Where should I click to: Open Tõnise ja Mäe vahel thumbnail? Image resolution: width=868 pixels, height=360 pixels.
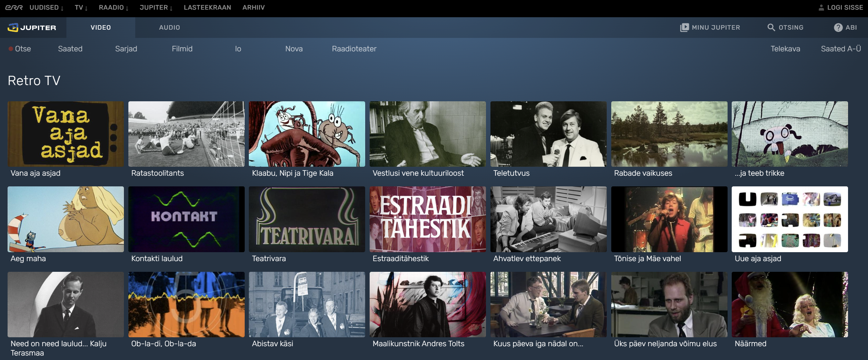pos(669,219)
